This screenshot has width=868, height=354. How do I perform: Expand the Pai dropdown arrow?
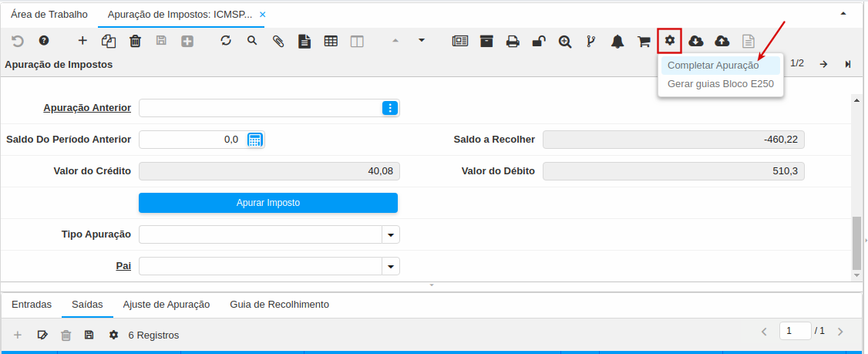391,267
